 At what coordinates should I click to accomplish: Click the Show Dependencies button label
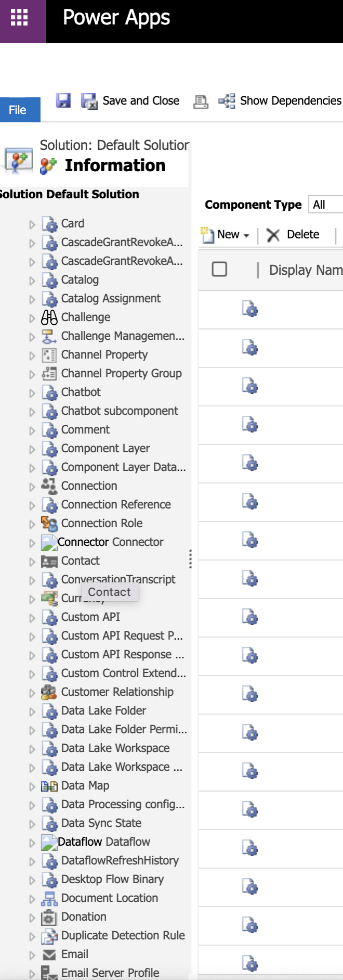click(x=291, y=100)
